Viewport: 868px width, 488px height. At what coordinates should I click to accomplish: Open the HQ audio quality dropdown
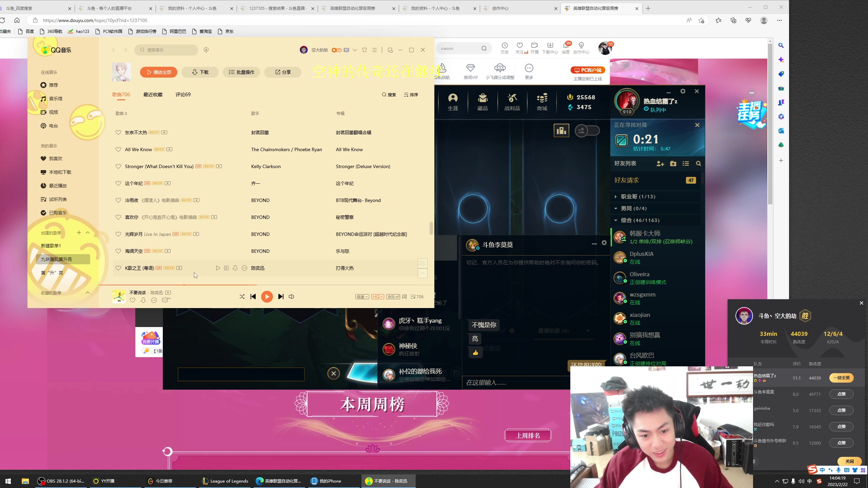tap(378, 297)
